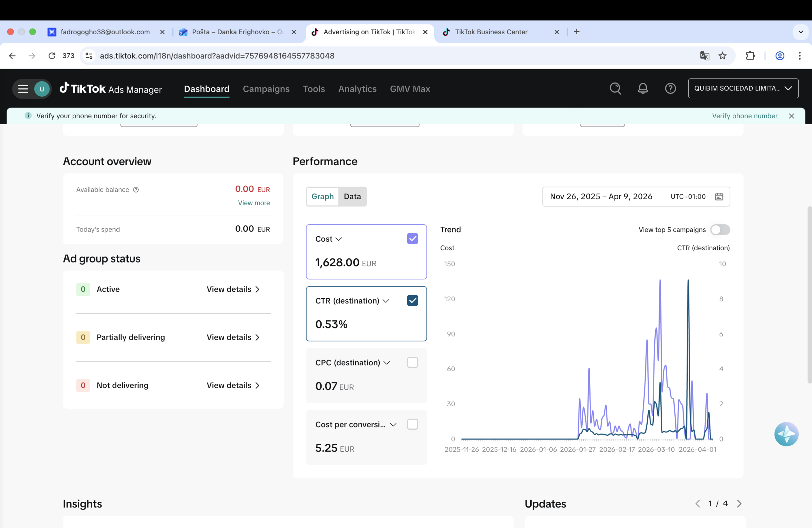This screenshot has height=528, width=812.
Task: Bookmark page with the star icon
Action: [722, 55]
